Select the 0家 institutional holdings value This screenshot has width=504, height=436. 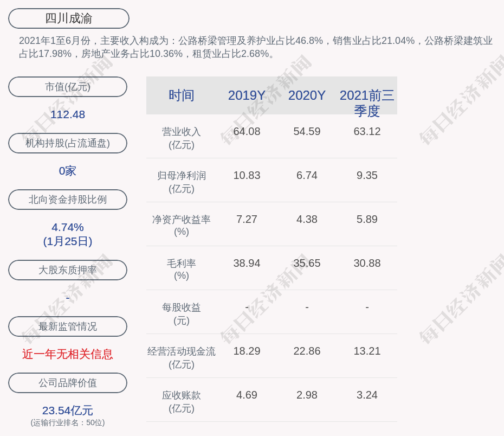coord(68,171)
